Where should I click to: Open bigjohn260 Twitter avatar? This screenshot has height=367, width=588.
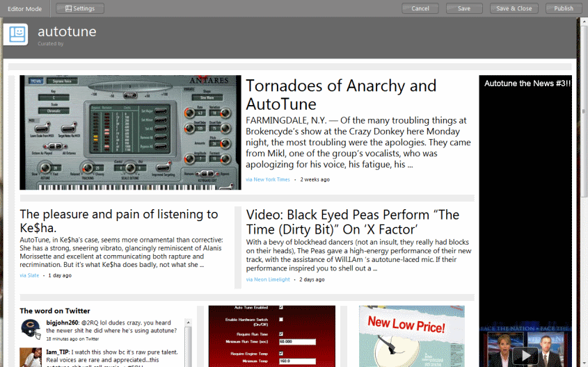31,329
